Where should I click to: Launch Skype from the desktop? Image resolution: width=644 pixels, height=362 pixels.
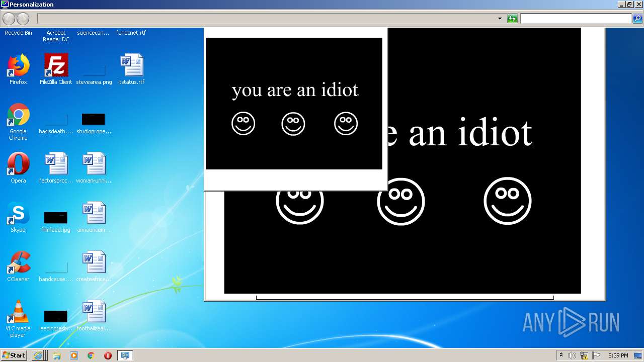[18, 217]
